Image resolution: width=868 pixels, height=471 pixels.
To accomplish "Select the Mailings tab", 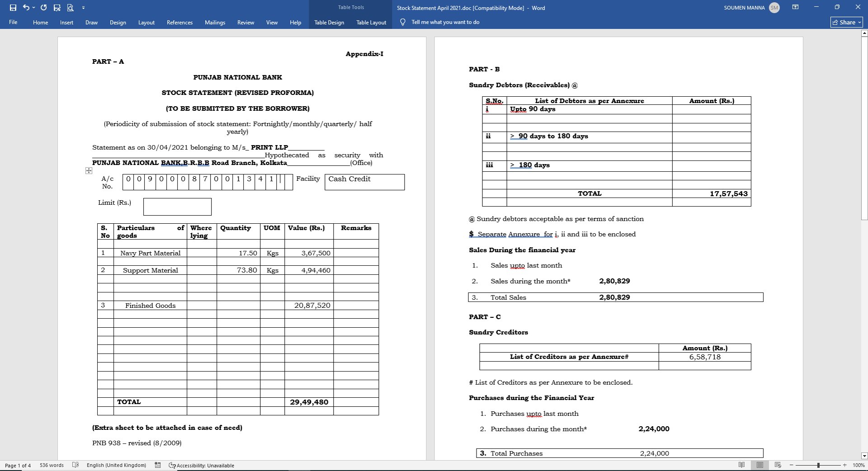I will (x=215, y=23).
